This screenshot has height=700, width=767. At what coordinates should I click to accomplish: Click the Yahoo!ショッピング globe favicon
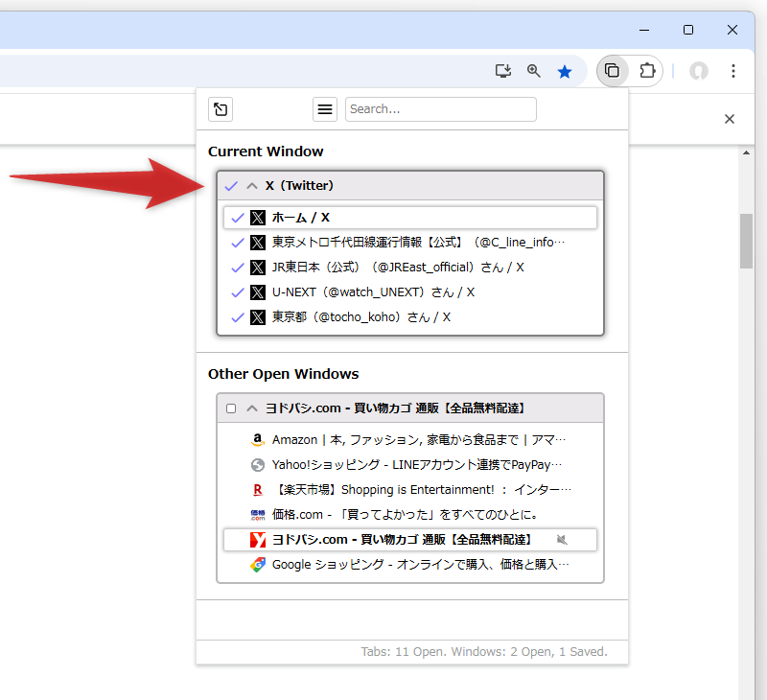point(258,465)
